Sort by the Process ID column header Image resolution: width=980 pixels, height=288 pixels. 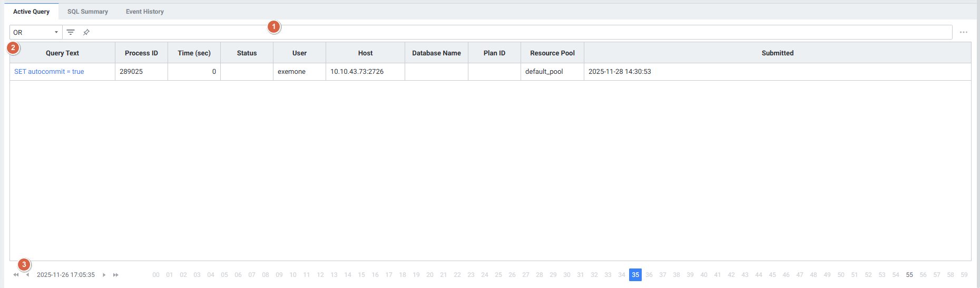[x=141, y=53]
